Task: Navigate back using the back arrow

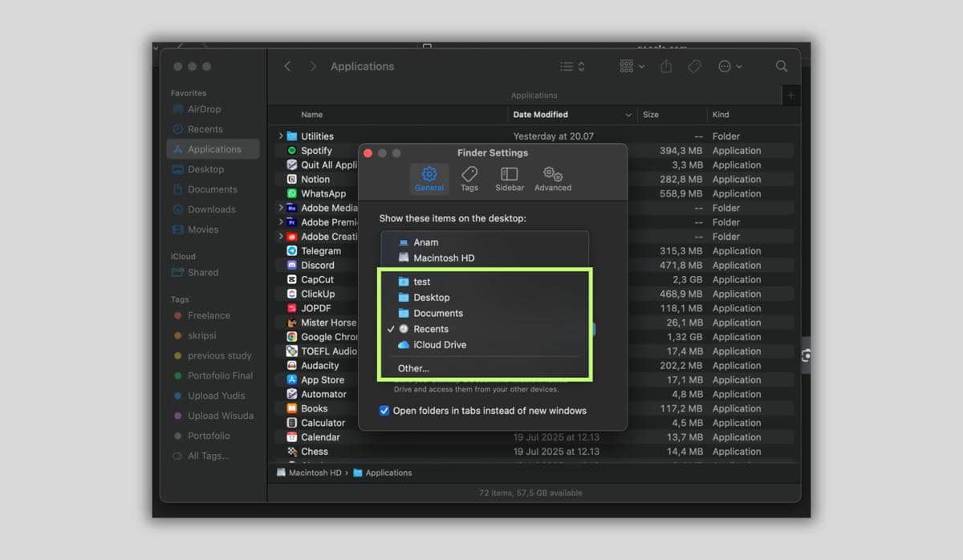Action: tap(287, 66)
